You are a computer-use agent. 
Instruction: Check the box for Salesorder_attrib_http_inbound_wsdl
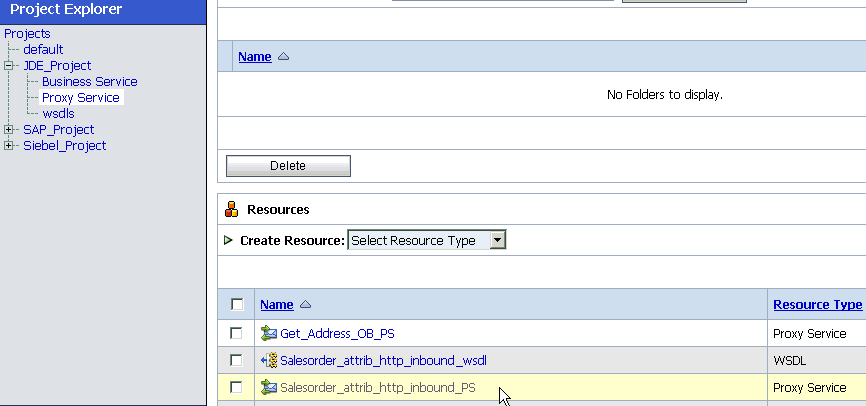click(x=236, y=360)
